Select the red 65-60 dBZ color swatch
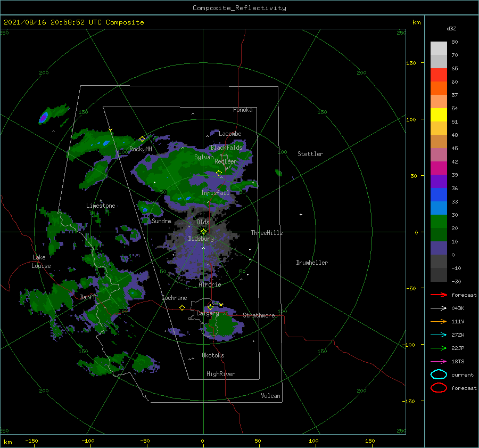The height and width of the screenshot is (448, 479). coord(439,75)
